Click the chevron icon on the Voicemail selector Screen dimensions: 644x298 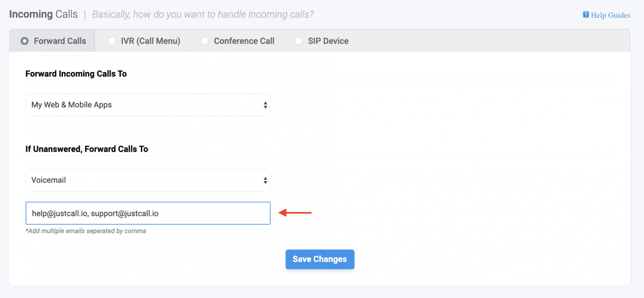pos(265,180)
